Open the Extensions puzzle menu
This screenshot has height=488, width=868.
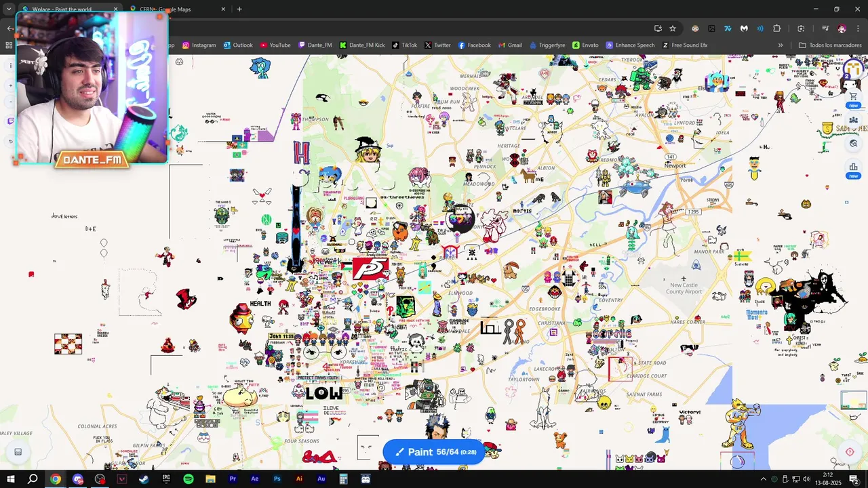(777, 28)
